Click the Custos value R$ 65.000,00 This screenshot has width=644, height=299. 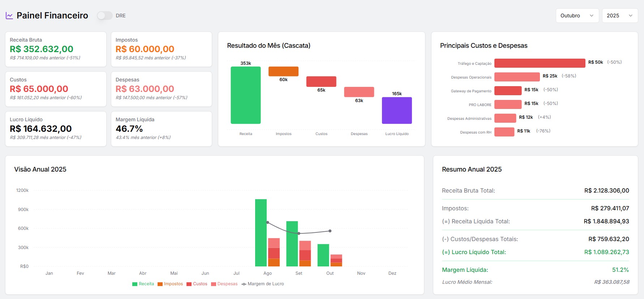[x=39, y=89]
